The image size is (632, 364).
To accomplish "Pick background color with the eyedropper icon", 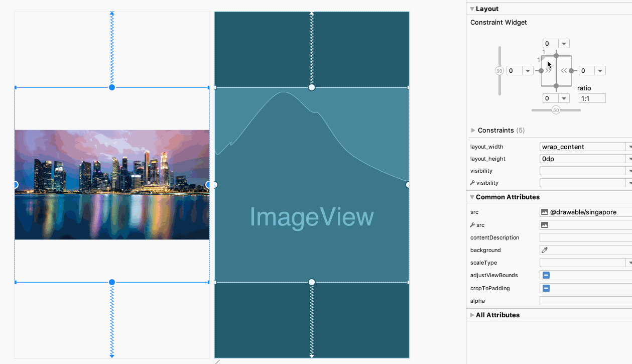I will pos(545,250).
